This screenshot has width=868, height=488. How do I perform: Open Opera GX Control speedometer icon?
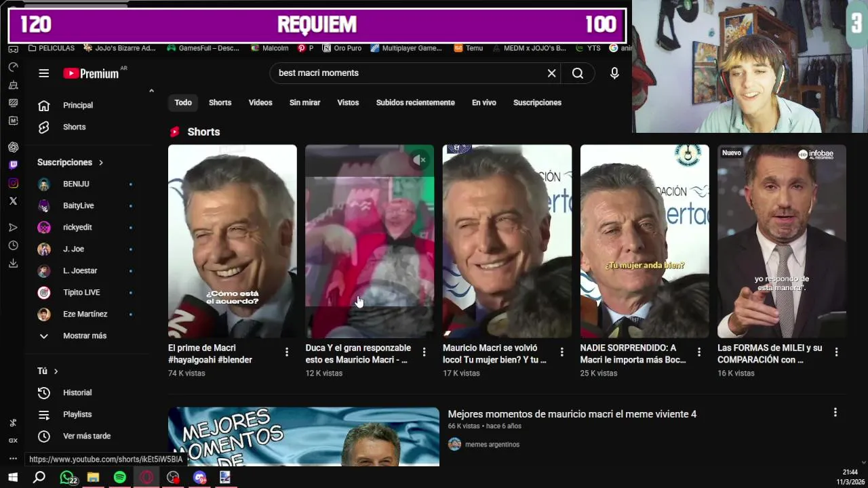[x=13, y=67]
